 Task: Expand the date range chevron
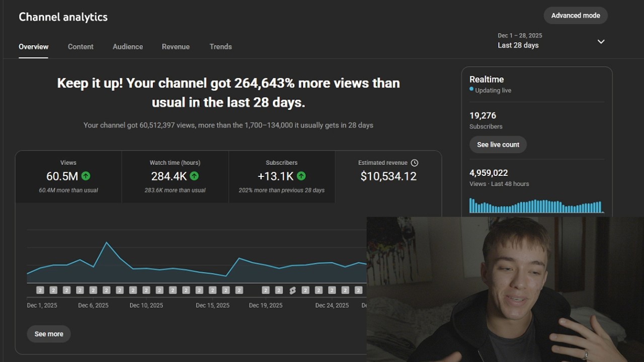click(601, 41)
